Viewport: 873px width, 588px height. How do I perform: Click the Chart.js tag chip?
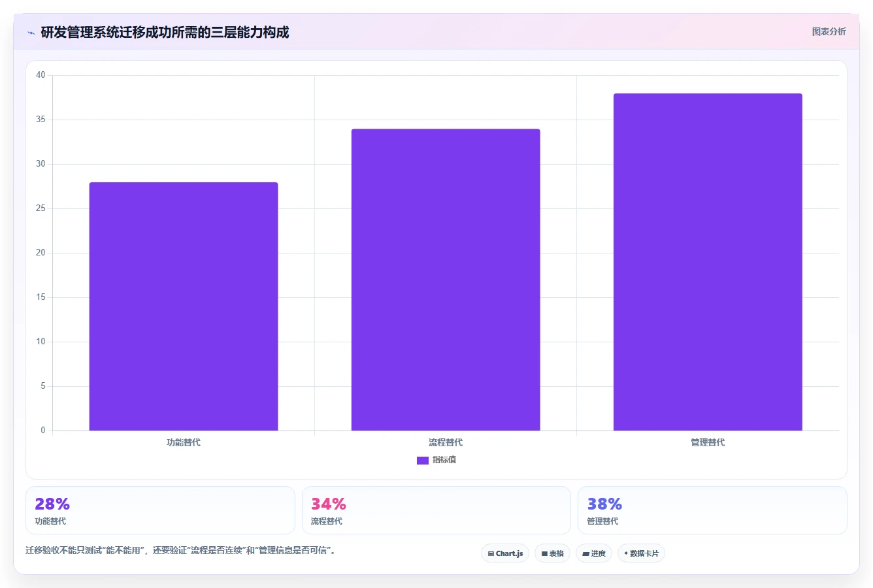pos(505,553)
